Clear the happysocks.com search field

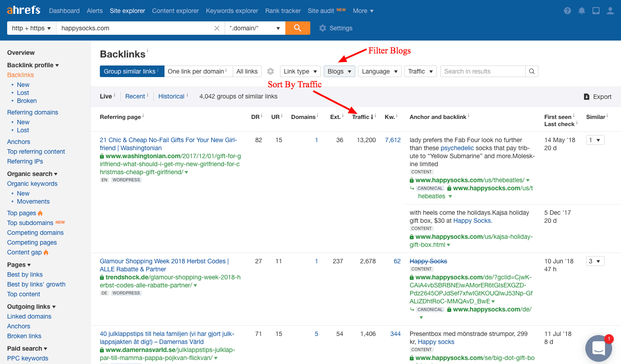tap(217, 28)
